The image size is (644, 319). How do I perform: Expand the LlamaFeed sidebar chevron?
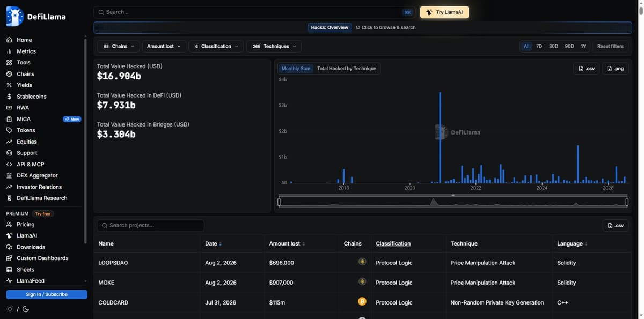(85, 281)
